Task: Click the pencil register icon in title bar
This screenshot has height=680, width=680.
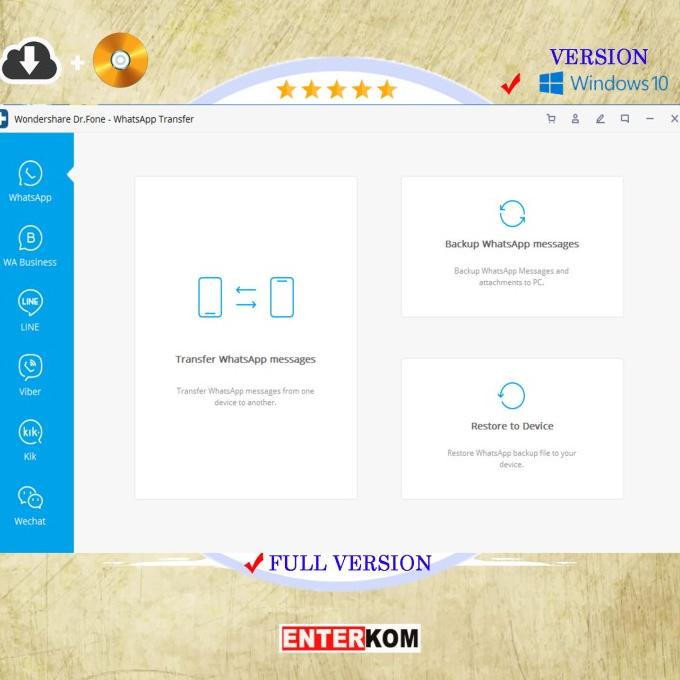Action: tap(600, 119)
